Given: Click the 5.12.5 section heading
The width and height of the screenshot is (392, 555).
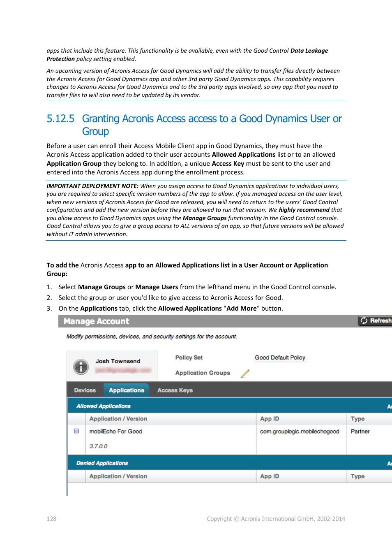Looking at the screenshot, I should click(x=194, y=125).
